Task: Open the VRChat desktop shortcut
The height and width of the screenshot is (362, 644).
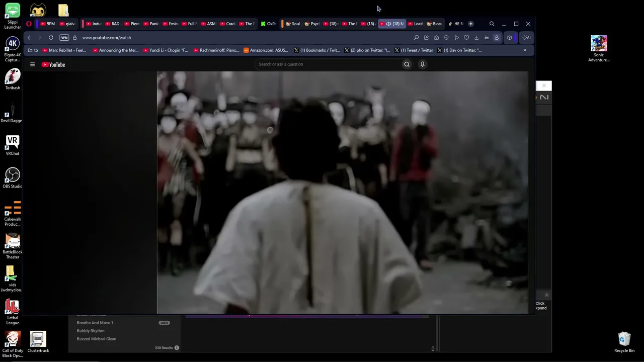Action: pos(13,145)
